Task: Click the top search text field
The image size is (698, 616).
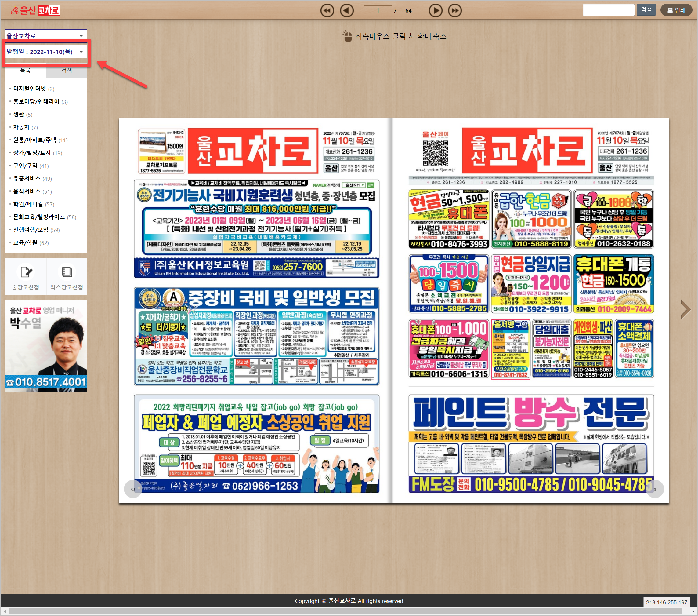Action: click(x=608, y=10)
